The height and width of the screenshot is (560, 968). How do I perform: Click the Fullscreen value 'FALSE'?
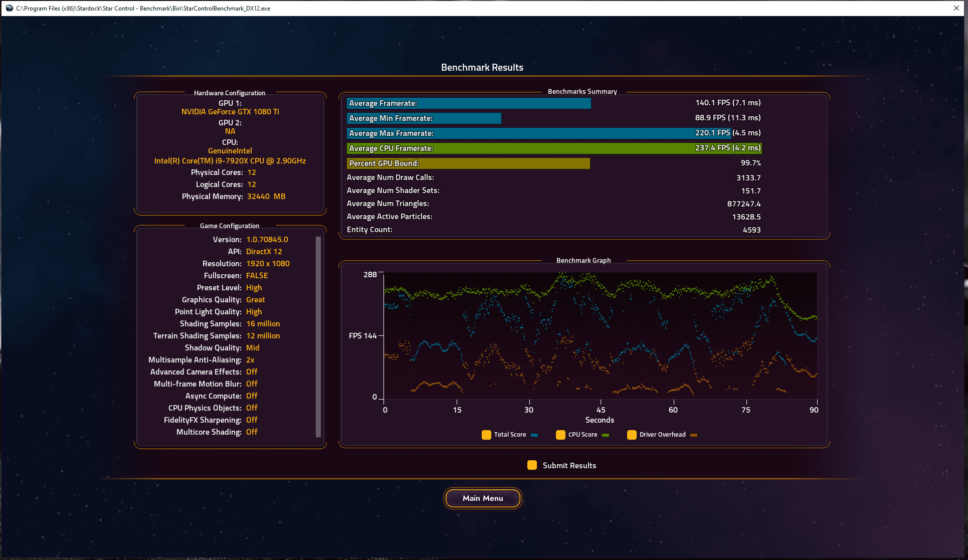(x=257, y=276)
